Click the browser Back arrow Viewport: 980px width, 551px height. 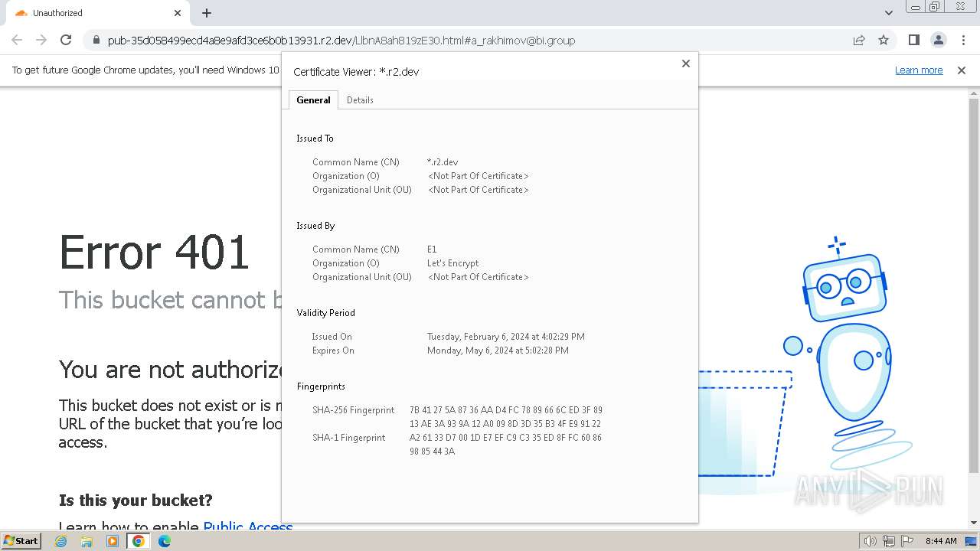(17, 40)
